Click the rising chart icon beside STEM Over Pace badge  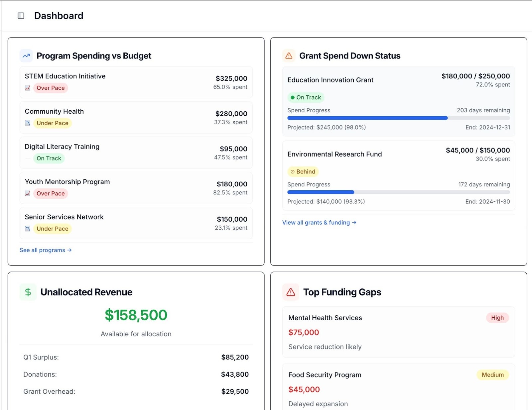[28, 88]
